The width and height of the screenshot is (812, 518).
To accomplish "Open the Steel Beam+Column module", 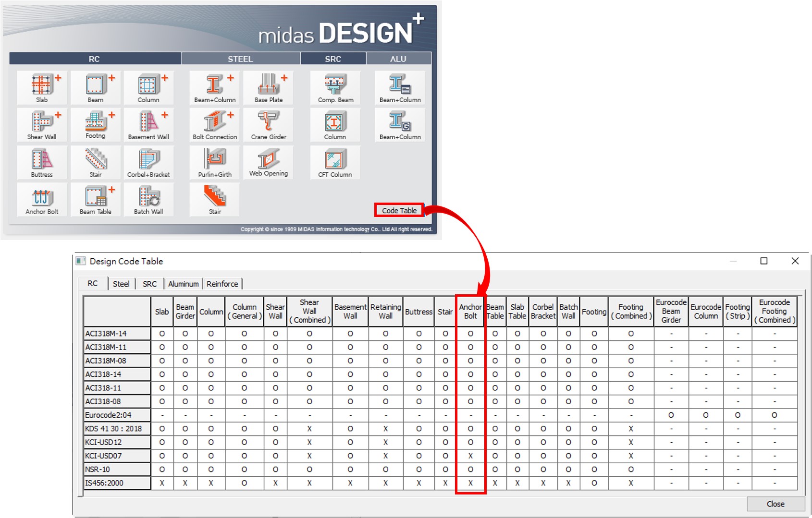I will click(x=215, y=88).
